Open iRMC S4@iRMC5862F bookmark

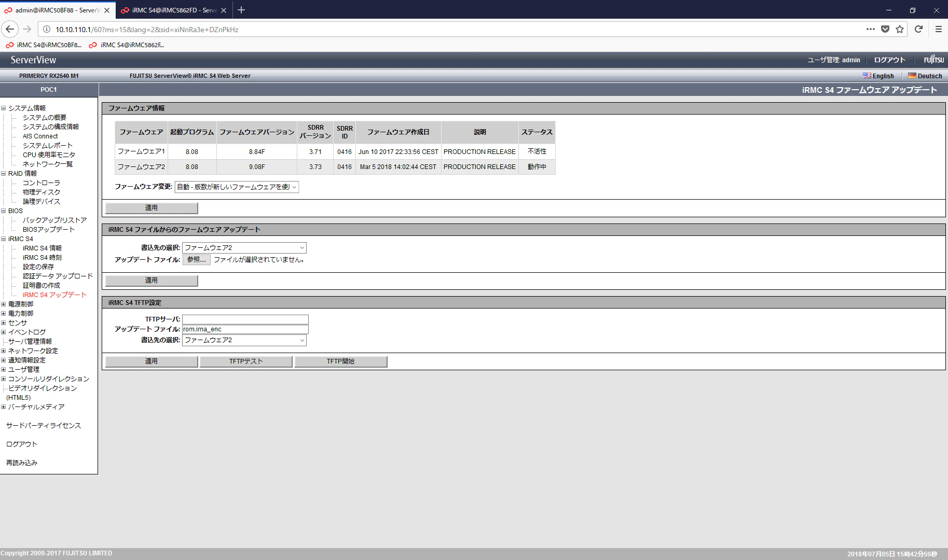click(127, 45)
